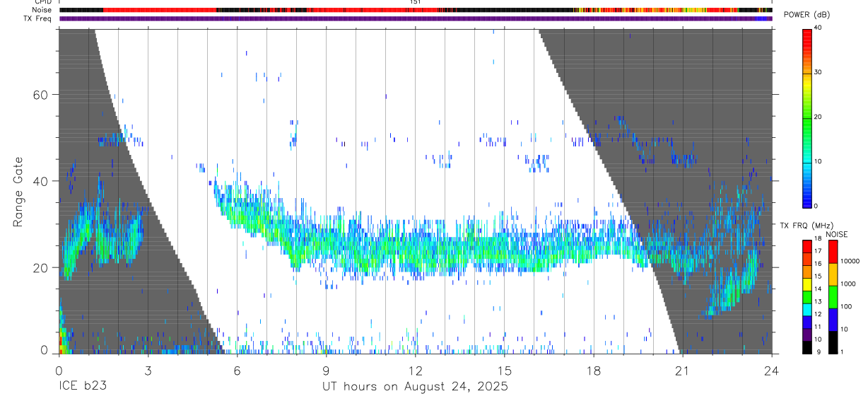Click the "CPID" row label at top
This screenshot has width=868, height=401.
43,2
